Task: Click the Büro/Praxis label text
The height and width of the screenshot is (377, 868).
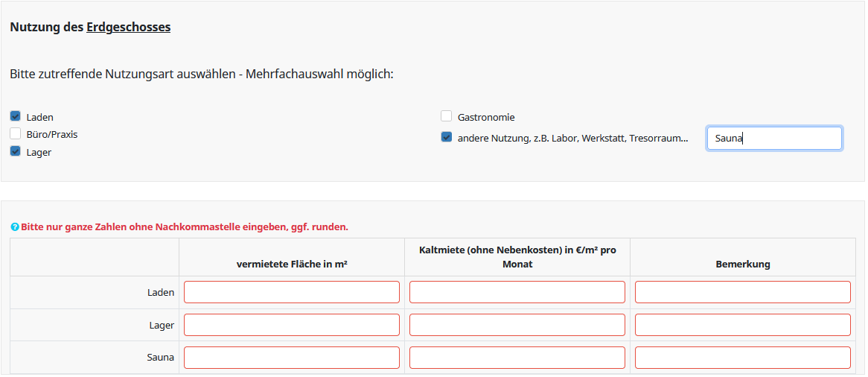Action: pos(52,135)
